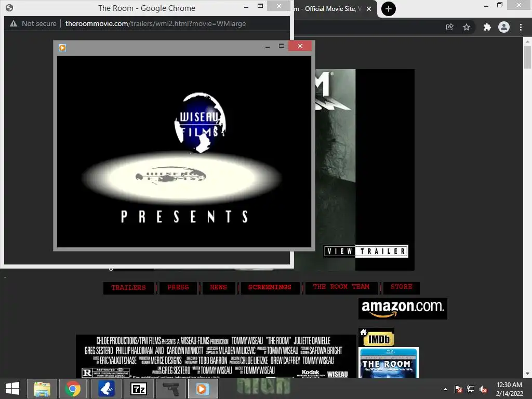Click the Wiseau Films Presents video

point(184,152)
